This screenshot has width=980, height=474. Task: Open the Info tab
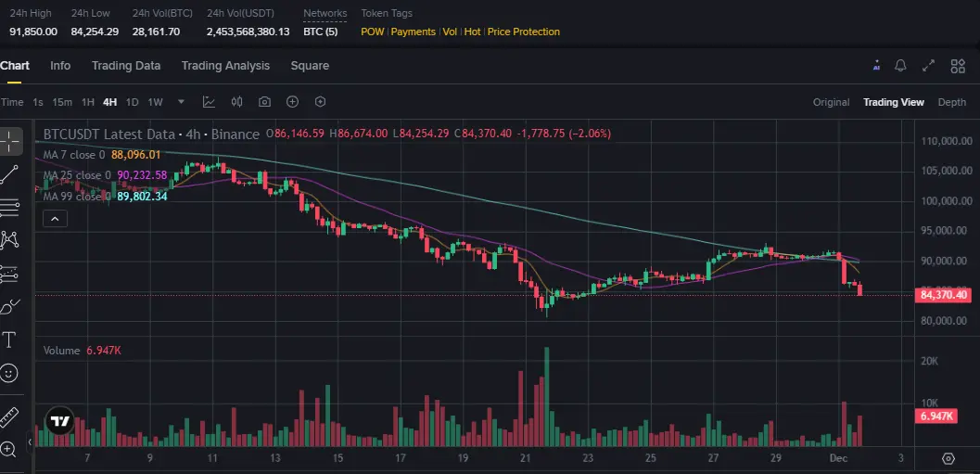click(x=60, y=66)
